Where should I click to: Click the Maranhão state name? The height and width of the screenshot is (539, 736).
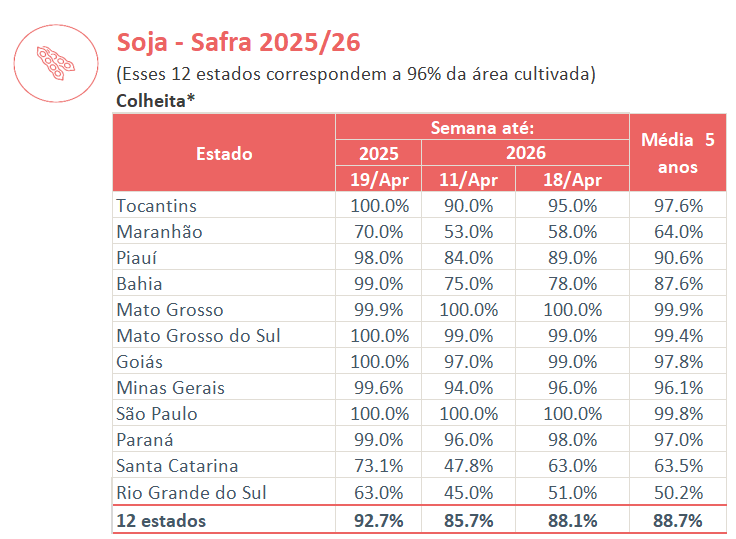pos(159,232)
